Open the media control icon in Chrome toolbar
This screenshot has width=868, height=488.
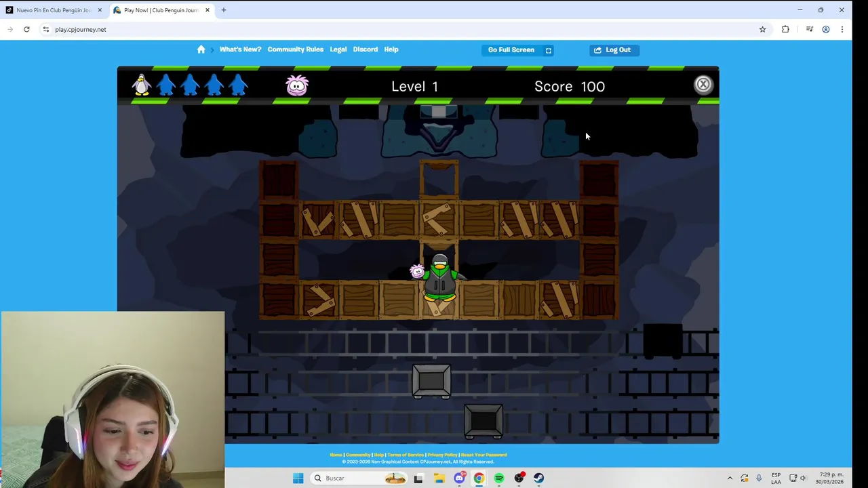pos(809,29)
